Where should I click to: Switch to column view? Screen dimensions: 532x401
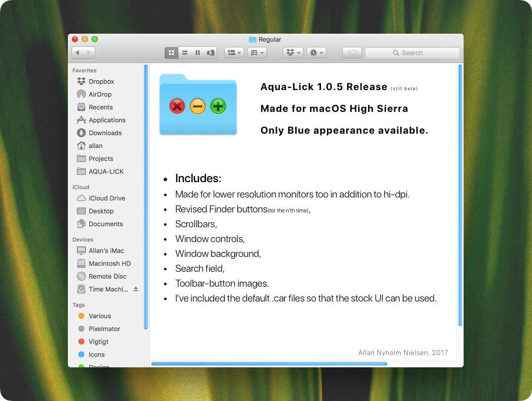198,52
